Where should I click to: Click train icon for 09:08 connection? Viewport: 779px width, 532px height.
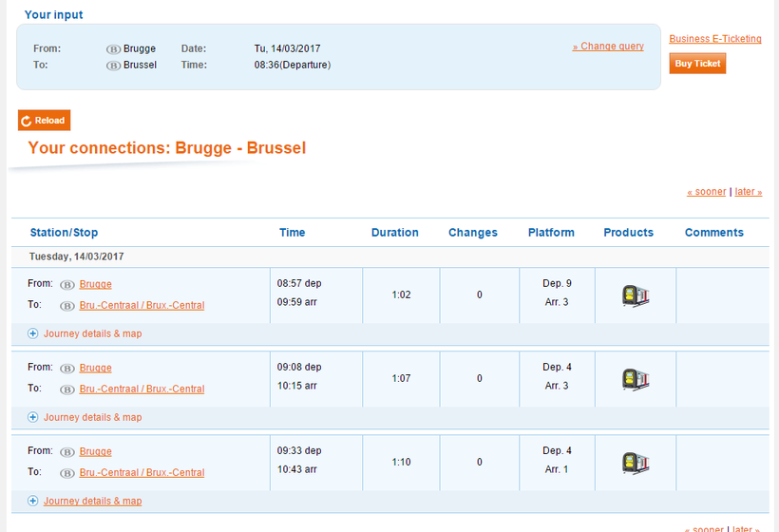[635, 379]
